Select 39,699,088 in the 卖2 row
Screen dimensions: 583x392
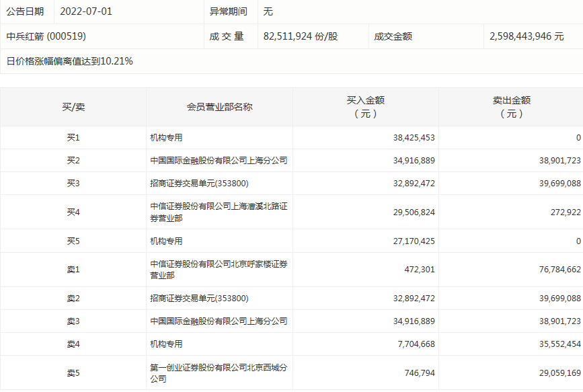560,299
